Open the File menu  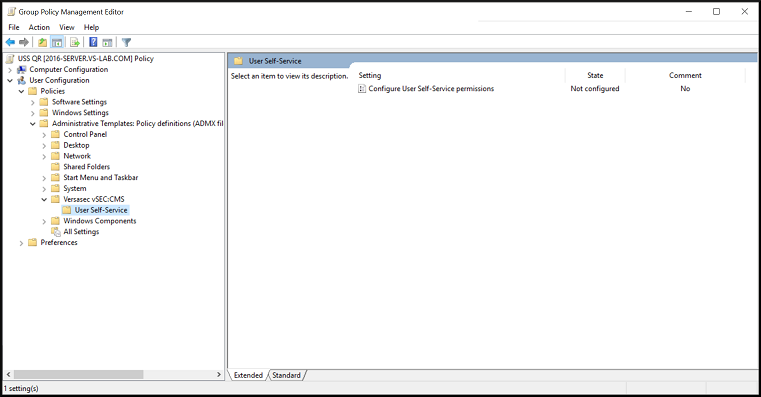(14, 28)
